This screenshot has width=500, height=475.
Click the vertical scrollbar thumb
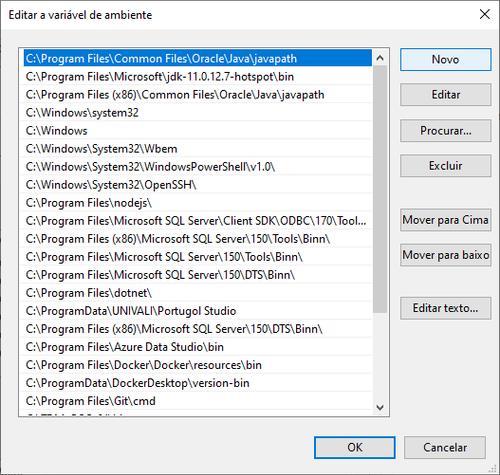point(380,189)
